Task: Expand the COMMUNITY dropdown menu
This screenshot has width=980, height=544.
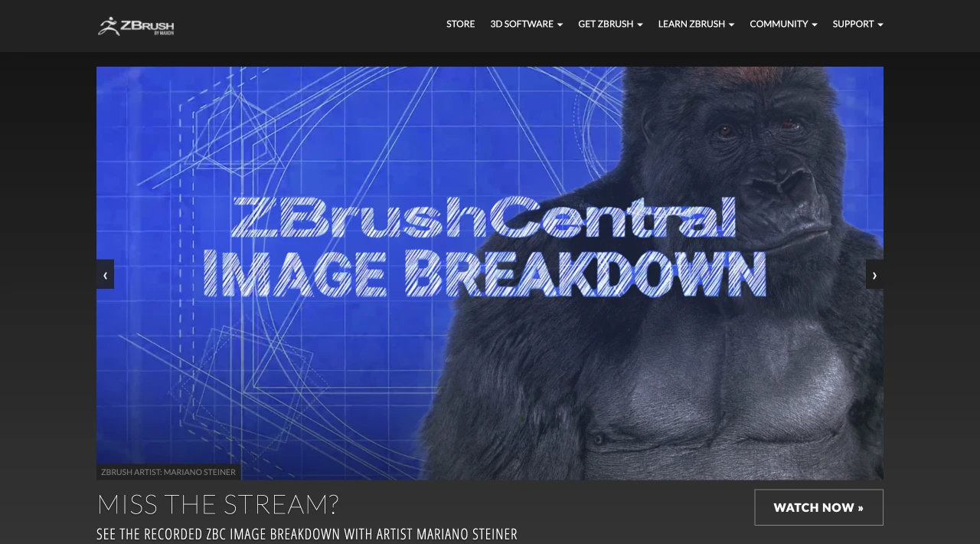Action: pos(783,25)
